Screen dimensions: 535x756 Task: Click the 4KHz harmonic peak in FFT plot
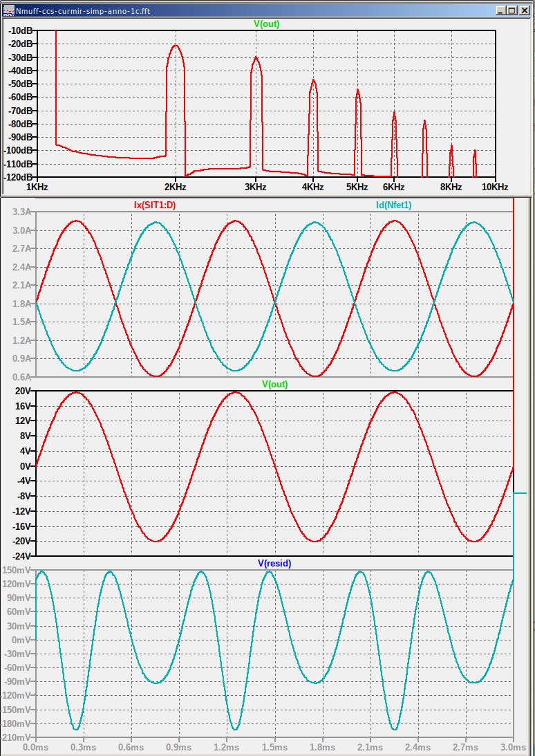point(313,80)
